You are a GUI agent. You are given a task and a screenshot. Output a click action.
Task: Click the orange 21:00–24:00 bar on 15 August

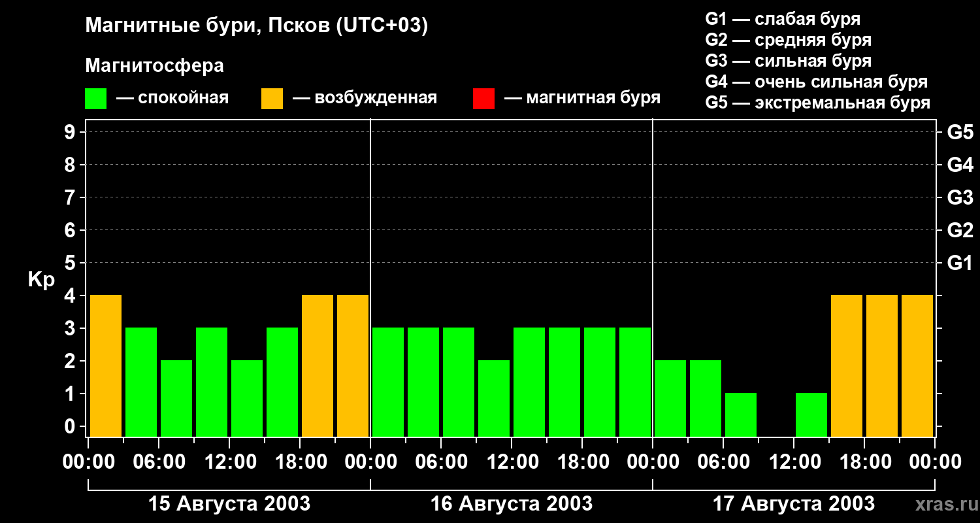[353, 365]
